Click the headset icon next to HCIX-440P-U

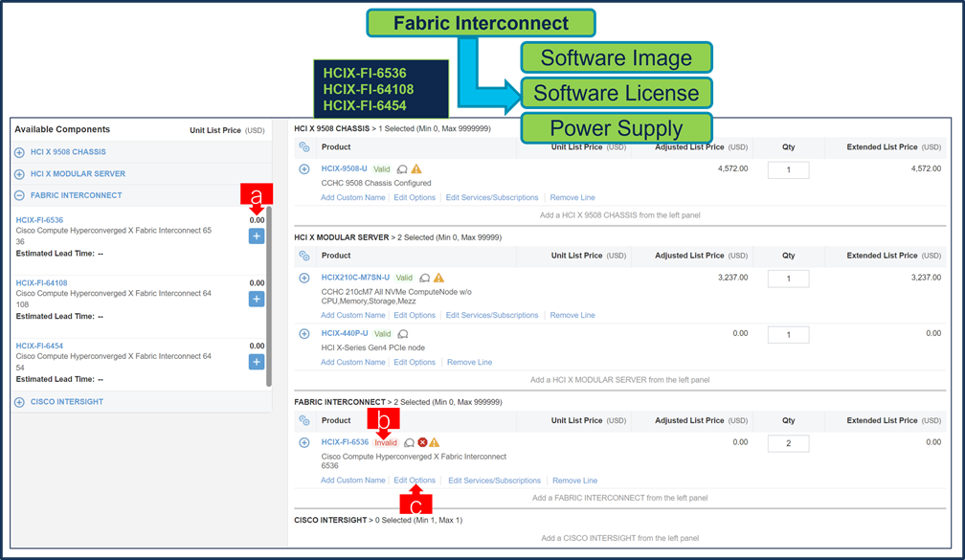point(403,334)
